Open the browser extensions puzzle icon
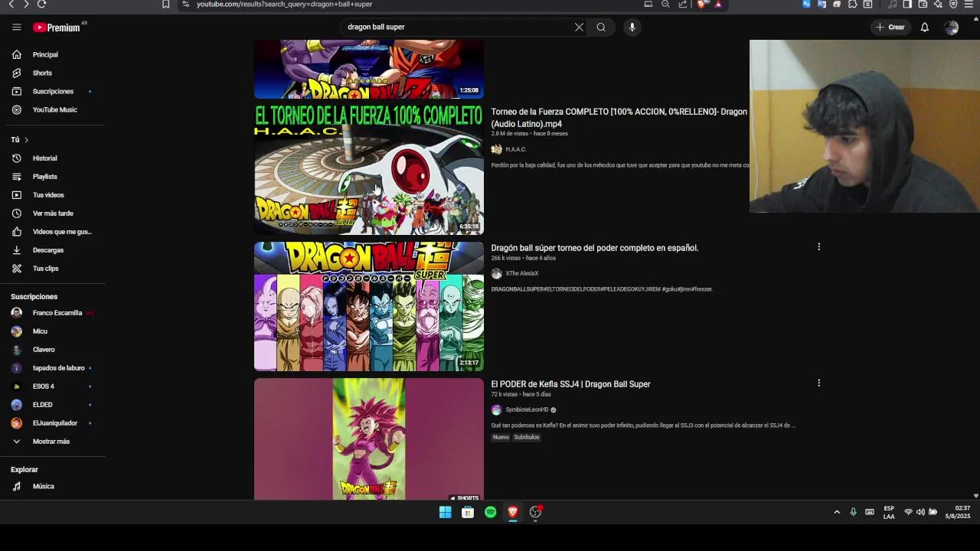 pyautogui.click(x=852, y=4)
